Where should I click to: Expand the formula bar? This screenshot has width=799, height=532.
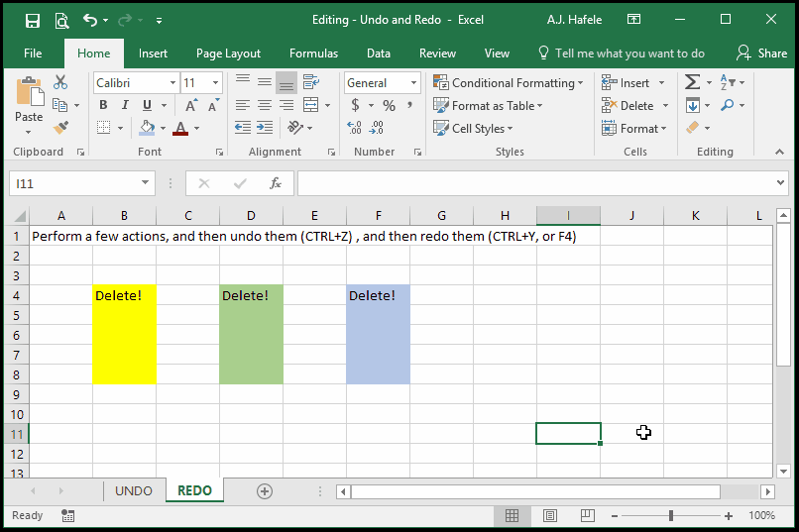780,182
